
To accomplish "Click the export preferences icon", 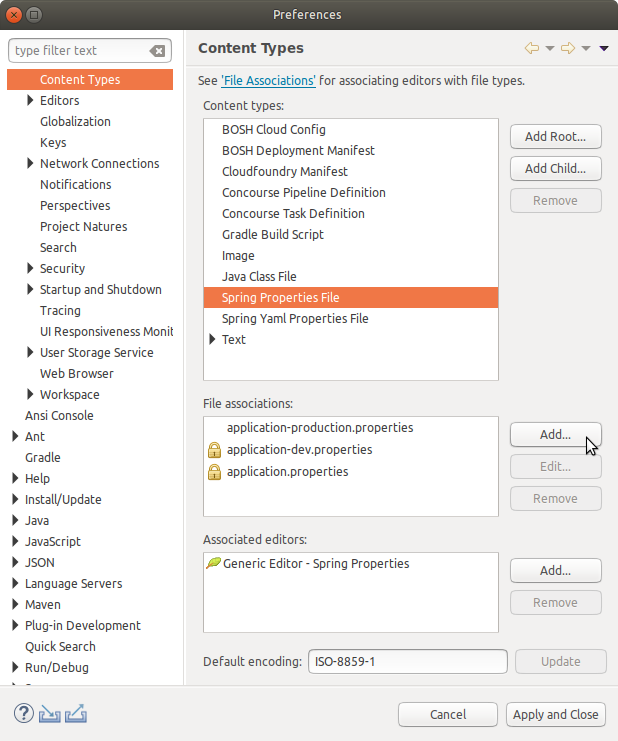I will click(76, 714).
